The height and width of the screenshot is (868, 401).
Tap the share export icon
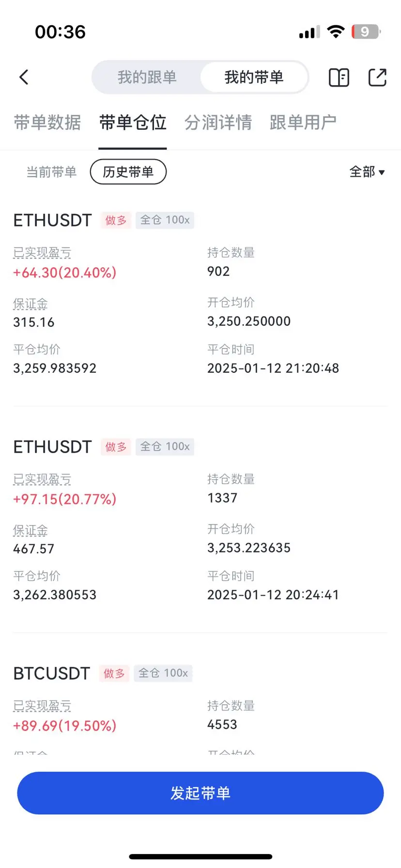click(x=377, y=77)
